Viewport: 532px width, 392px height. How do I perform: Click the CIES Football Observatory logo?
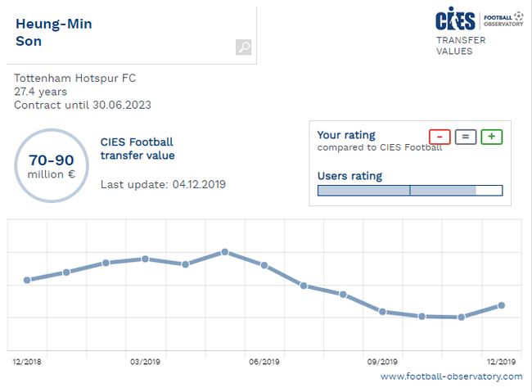coord(479,19)
